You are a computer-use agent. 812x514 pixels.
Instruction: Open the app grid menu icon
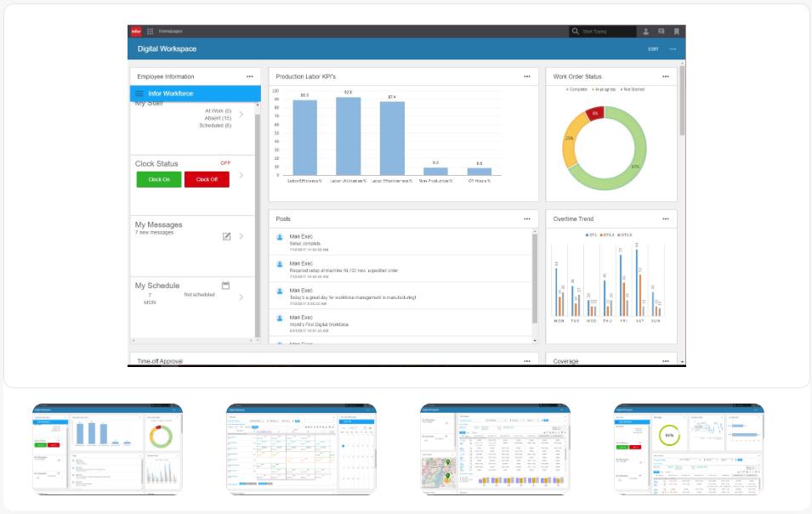(x=150, y=31)
